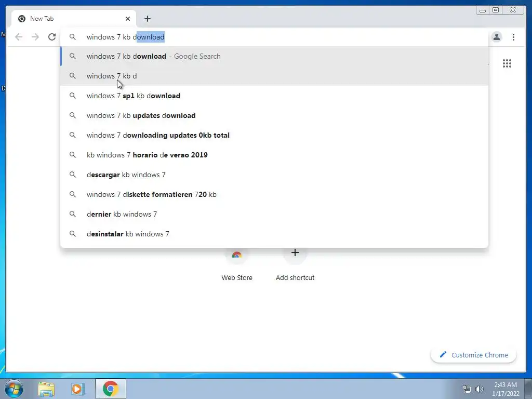Viewport: 532px width, 399px height.
Task: Choose suggestion 'windows 7 kb download - Google Search'
Action: click(x=274, y=56)
